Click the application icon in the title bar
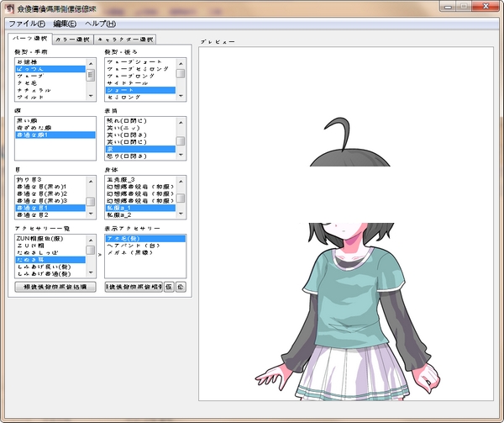 [9, 8]
